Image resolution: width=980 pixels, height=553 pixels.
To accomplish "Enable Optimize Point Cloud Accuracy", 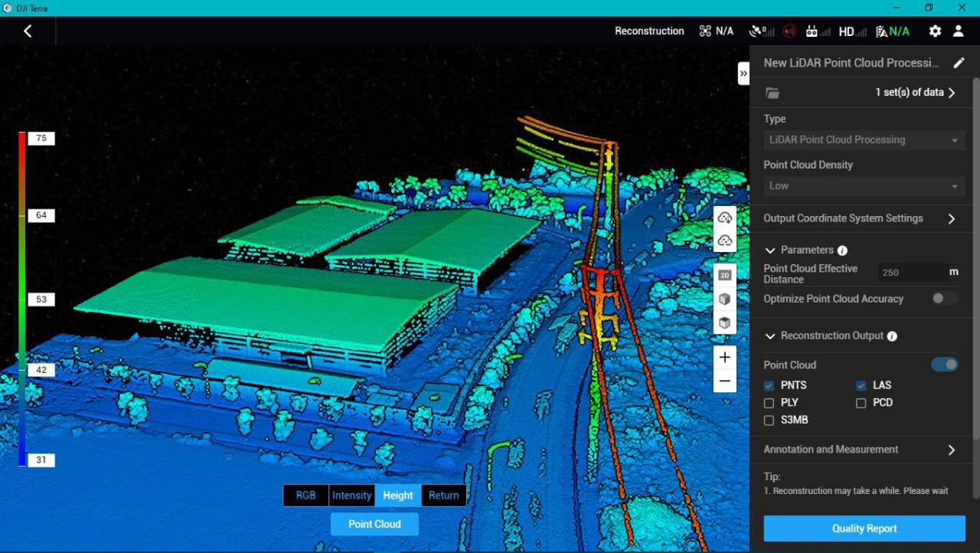I will click(944, 299).
